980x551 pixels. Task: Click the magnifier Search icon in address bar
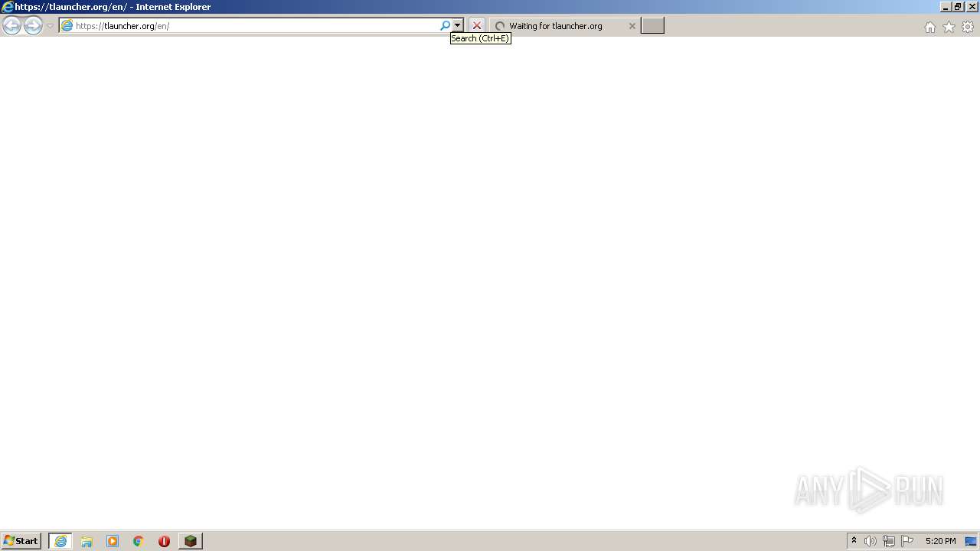[x=445, y=26]
